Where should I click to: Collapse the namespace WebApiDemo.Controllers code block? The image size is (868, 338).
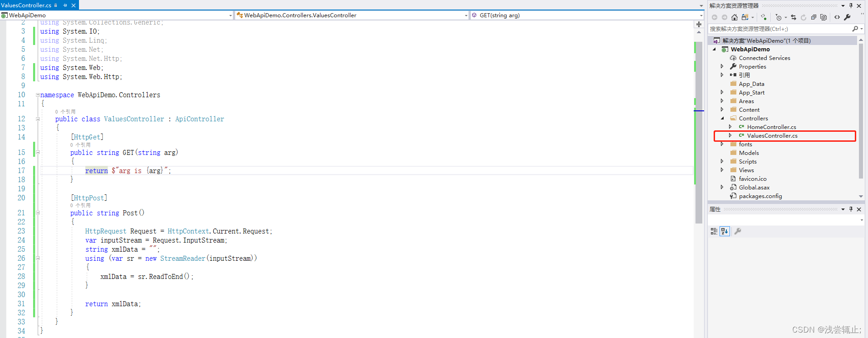(x=38, y=95)
